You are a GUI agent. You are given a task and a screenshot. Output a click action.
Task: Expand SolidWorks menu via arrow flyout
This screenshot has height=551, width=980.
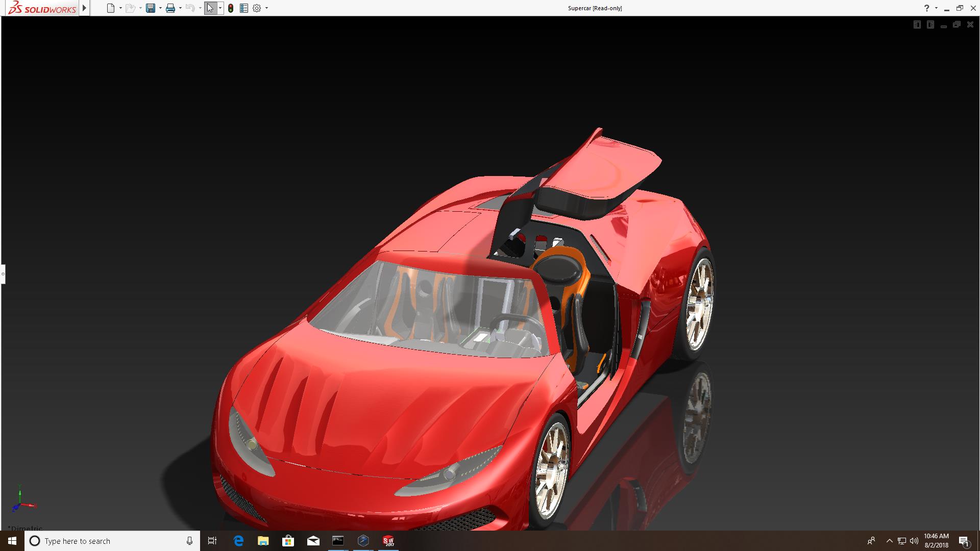85,8
